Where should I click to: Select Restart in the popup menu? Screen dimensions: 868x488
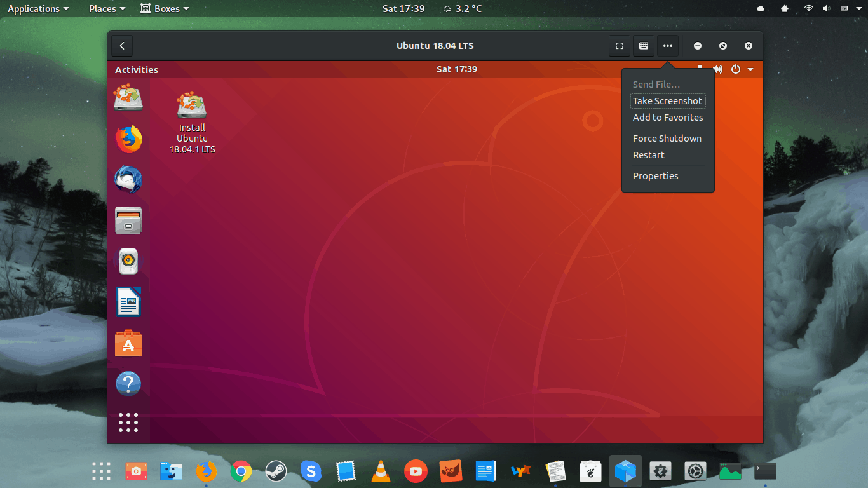(648, 155)
